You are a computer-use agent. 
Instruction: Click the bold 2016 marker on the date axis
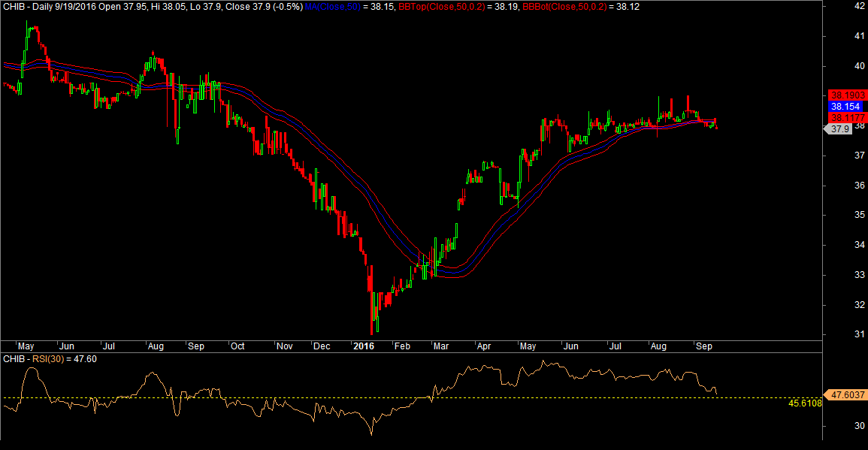pyautogui.click(x=365, y=346)
